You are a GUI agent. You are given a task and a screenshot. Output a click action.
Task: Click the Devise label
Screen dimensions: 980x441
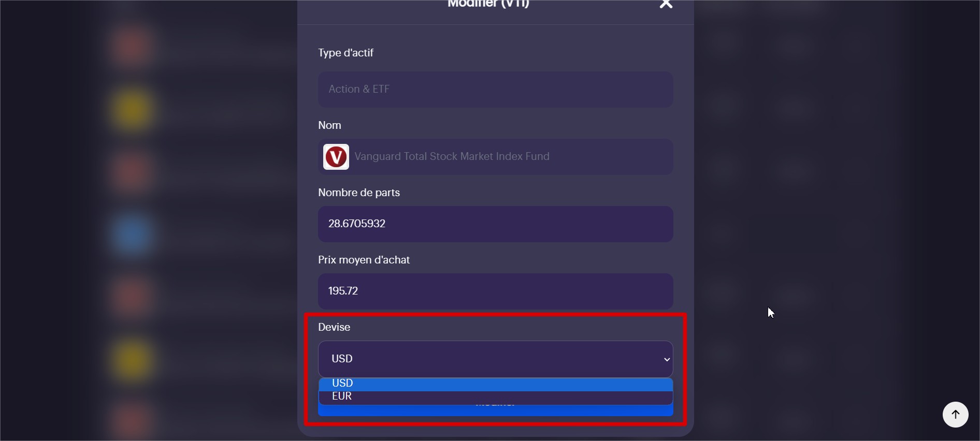tap(334, 327)
